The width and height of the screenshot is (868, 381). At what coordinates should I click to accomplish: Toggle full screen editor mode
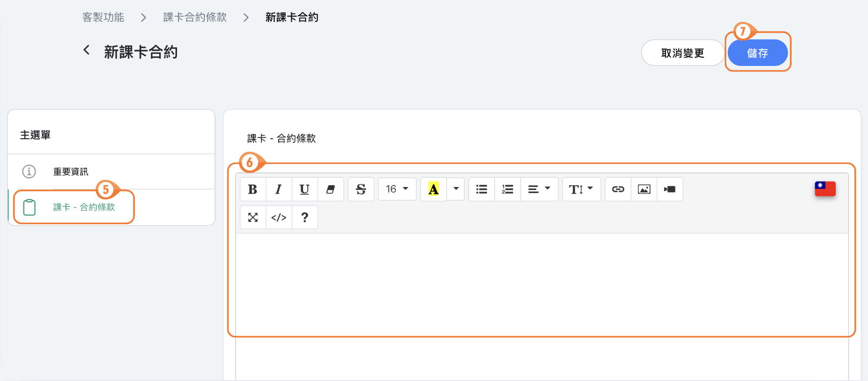point(253,217)
